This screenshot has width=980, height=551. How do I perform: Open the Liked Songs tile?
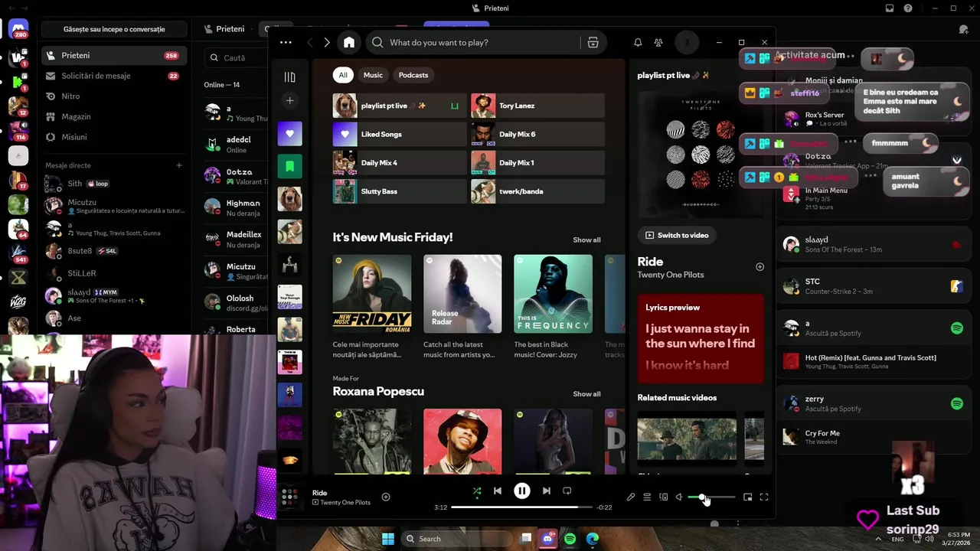400,134
